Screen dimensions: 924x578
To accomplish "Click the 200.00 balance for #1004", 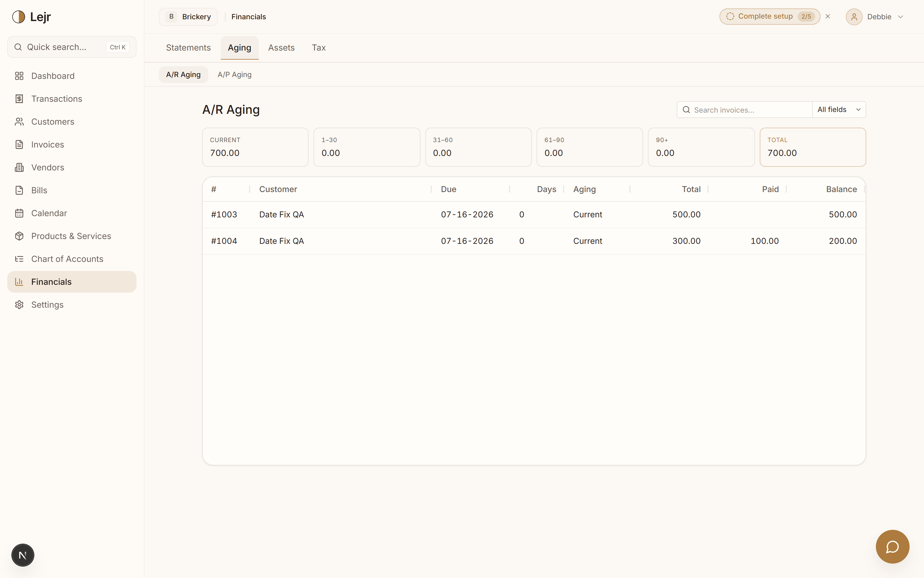I will (x=843, y=241).
